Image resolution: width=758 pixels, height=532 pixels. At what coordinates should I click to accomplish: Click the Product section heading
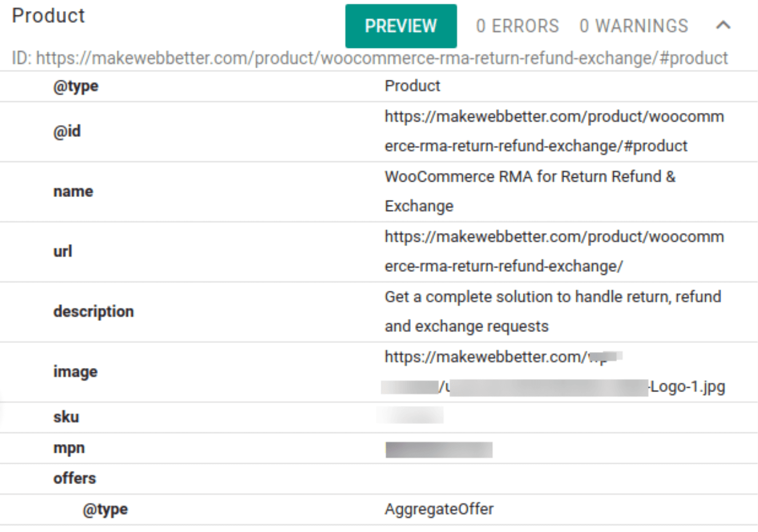[48, 16]
